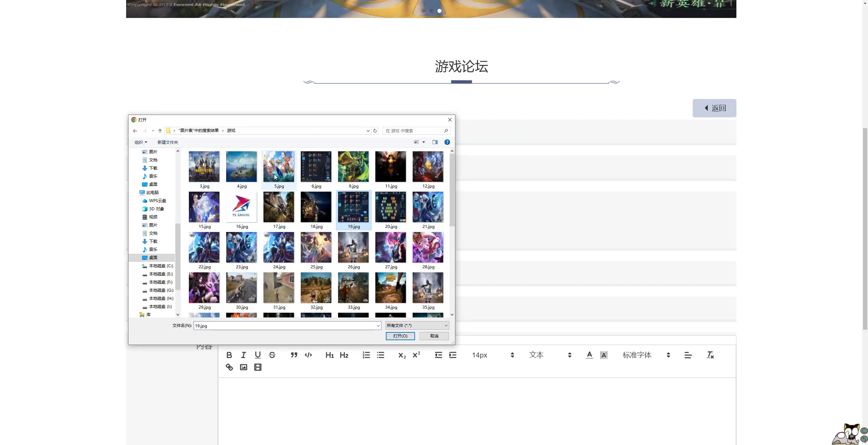The height and width of the screenshot is (445, 868).
Task: Toggle bold formatting in editor toolbar
Action: [x=229, y=355]
